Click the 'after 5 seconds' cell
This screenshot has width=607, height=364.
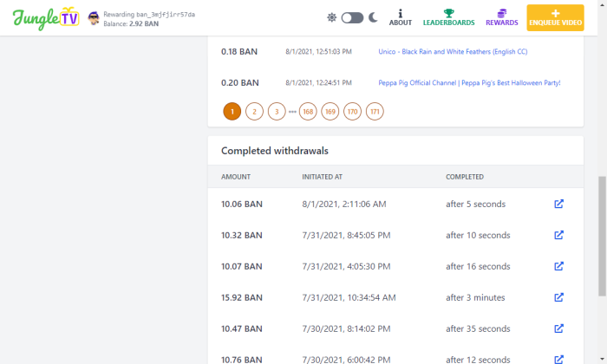[x=475, y=204]
